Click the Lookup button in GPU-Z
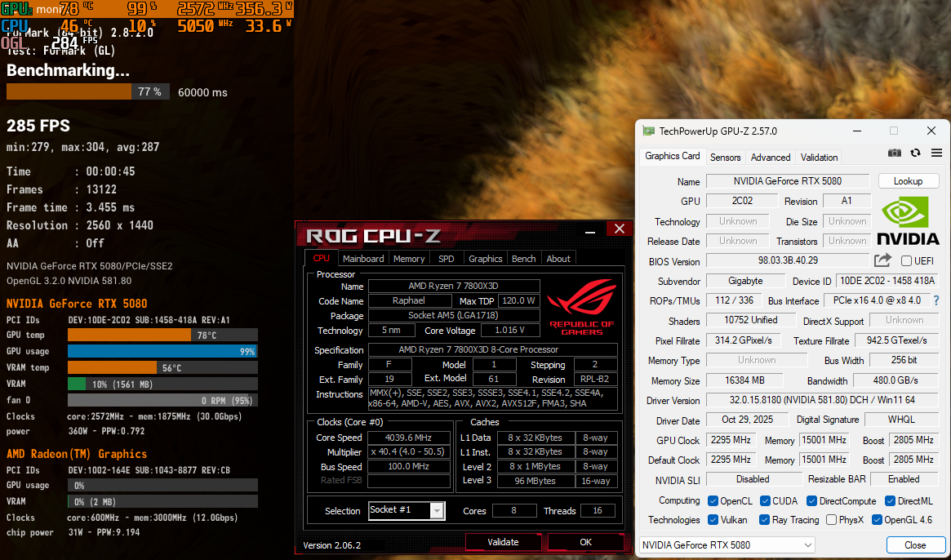 [x=909, y=180]
